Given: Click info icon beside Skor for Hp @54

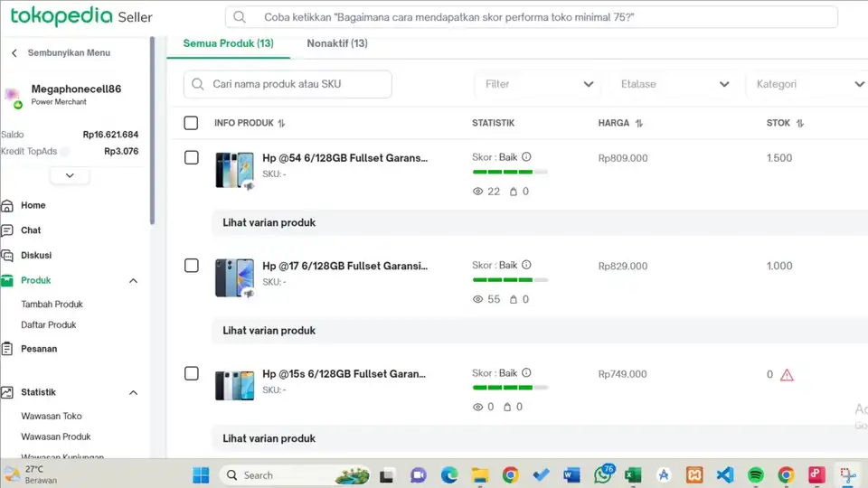Looking at the screenshot, I should [x=526, y=157].
